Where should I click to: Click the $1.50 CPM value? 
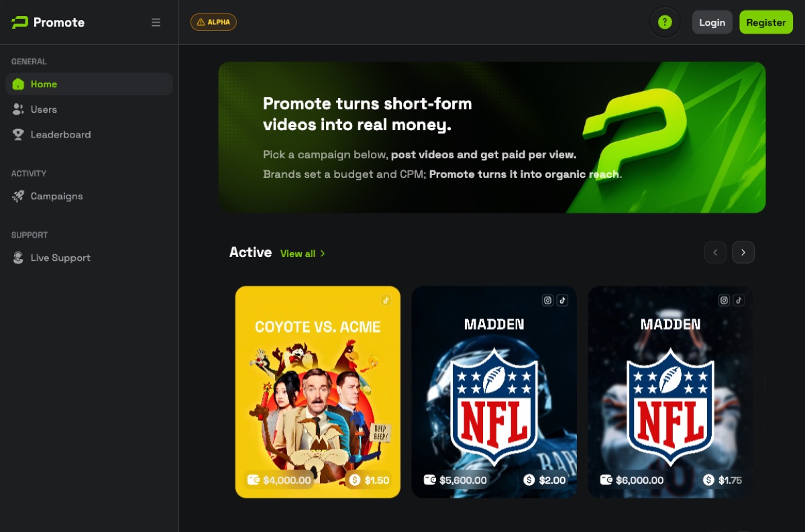coord(377,480)
